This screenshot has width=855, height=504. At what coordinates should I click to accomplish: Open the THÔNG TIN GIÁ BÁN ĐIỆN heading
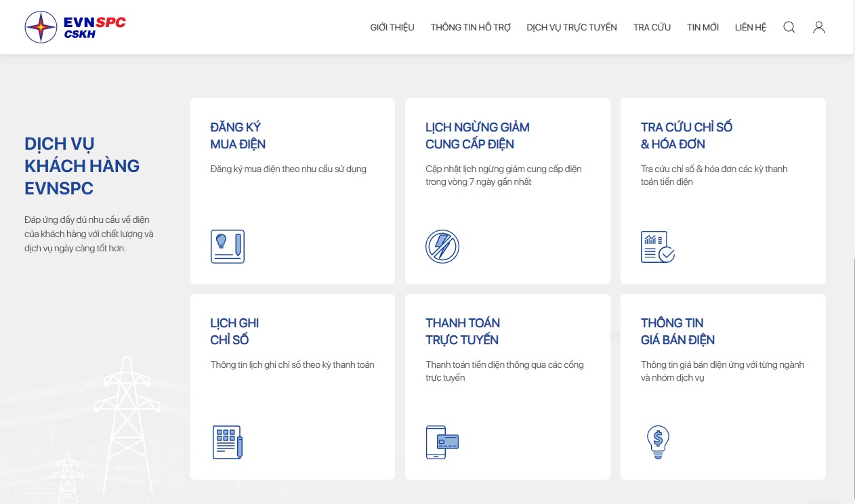coord(677,331)
